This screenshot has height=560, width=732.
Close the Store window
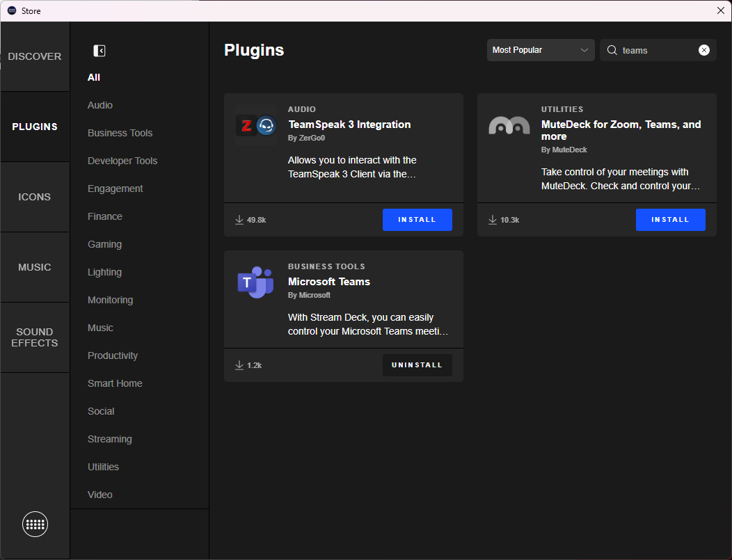(x=721, y=10)
